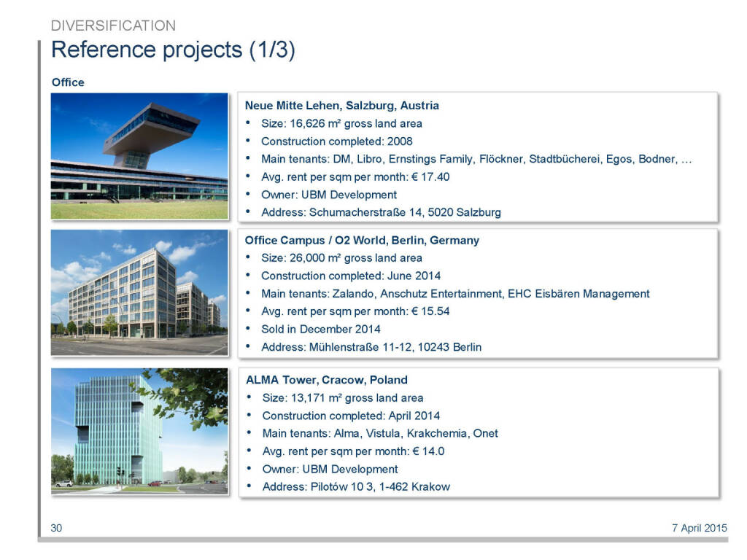Select the DIVERSIFICATION section header
This screenshot has width=747, height=560.
tap(113, 26)
